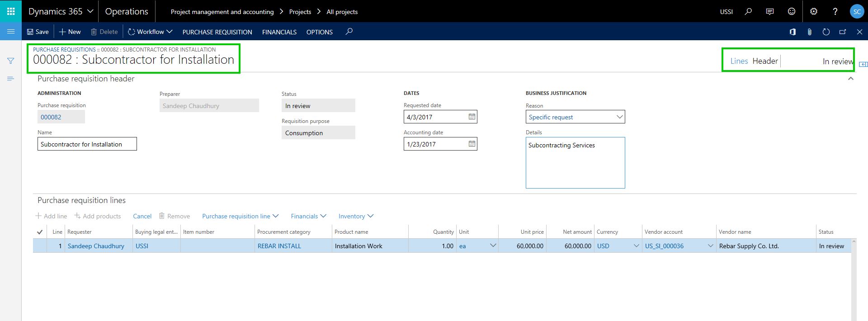
Task: Open the US_SI_000036 vendor account link
Action: [x=664, y=246]
